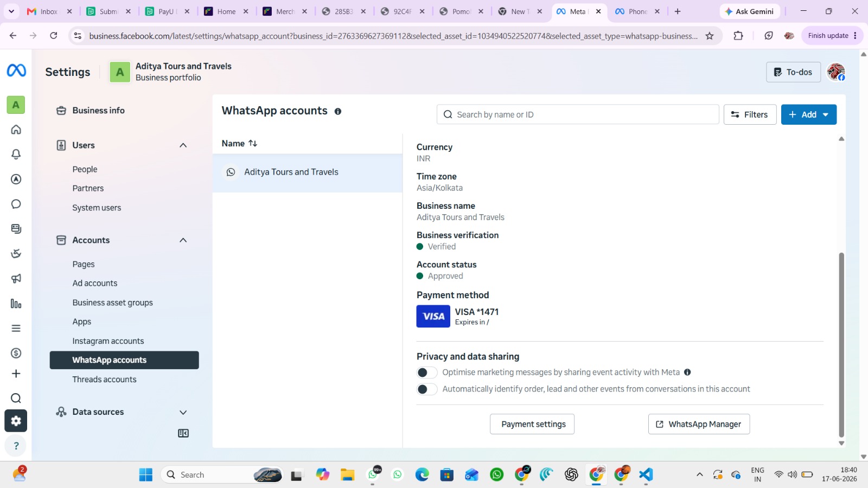
Task: Open the megaphone ads icon in the rail
Action: point(16,279)
